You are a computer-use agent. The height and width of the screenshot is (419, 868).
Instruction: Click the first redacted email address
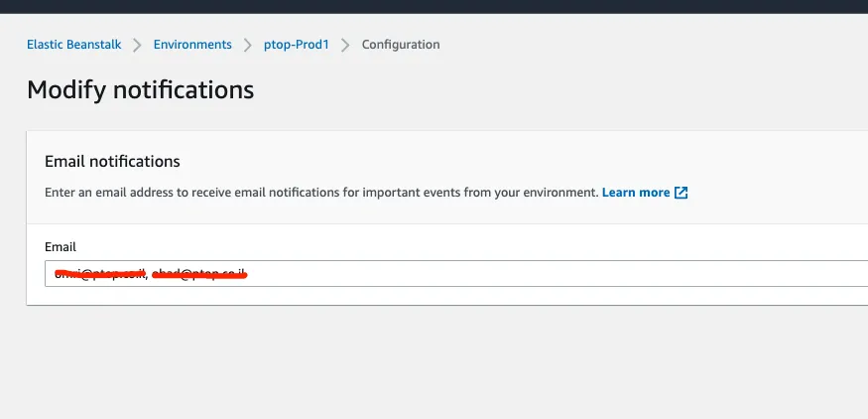tap(99, 273)
